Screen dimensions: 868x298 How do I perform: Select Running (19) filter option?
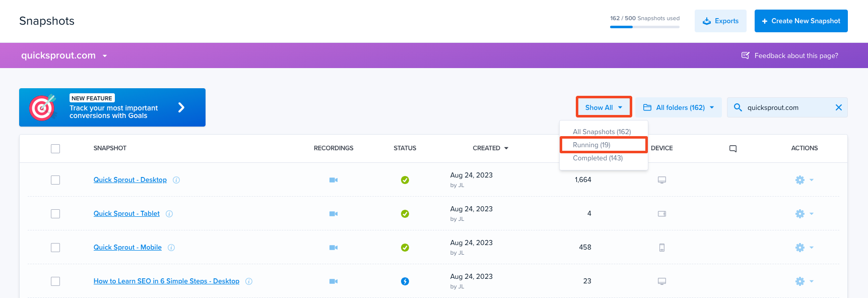[604, 145]
